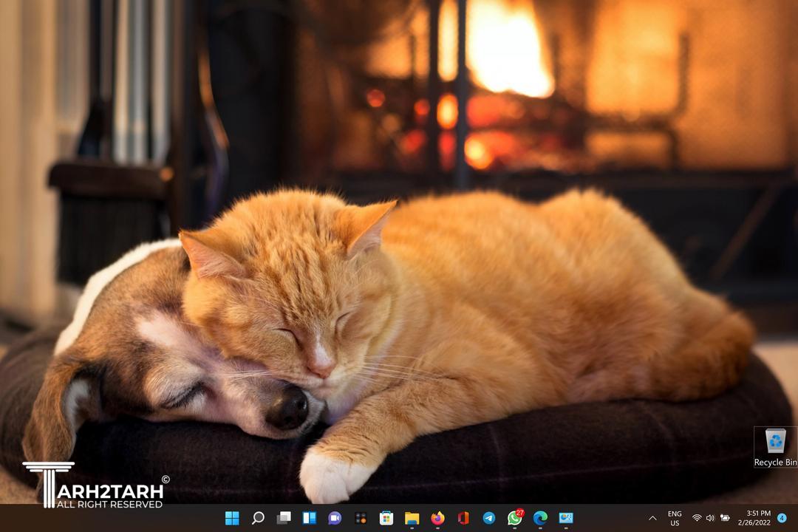Switch to Firefox browser
The image size is (798, 532).
point(437,518)
